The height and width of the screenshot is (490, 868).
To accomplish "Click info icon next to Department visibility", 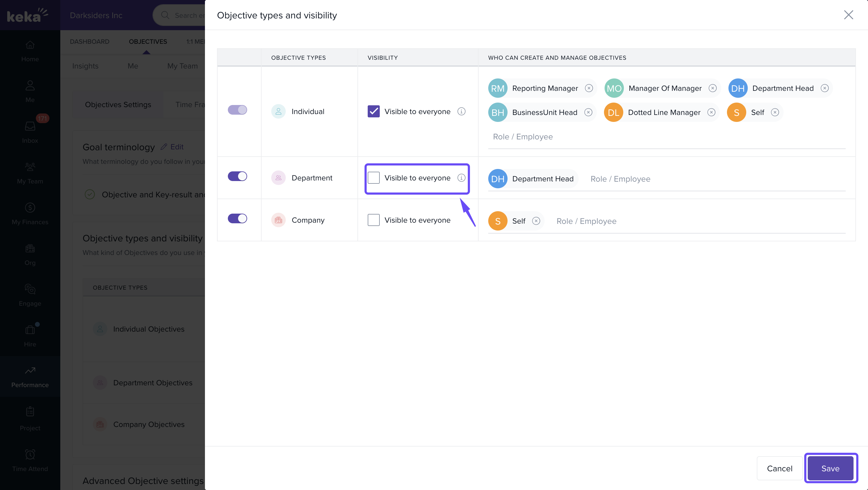I will click(x=461, y=178).
